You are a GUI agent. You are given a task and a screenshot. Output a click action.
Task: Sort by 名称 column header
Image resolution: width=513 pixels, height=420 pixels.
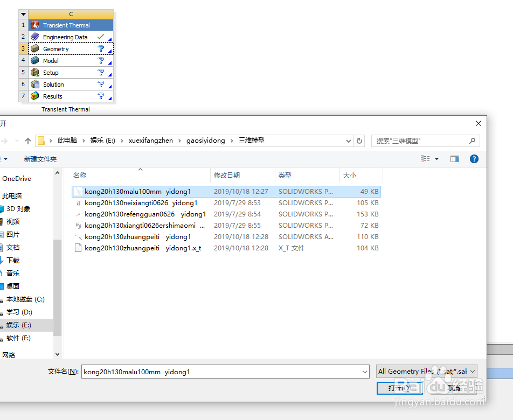tap(80, 176)
